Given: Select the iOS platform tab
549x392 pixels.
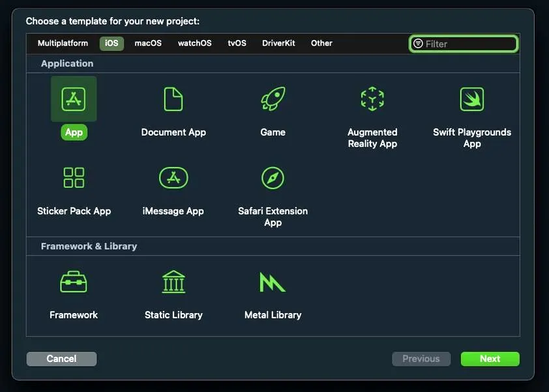Looking at the screenshot, I should click(111, 44).
